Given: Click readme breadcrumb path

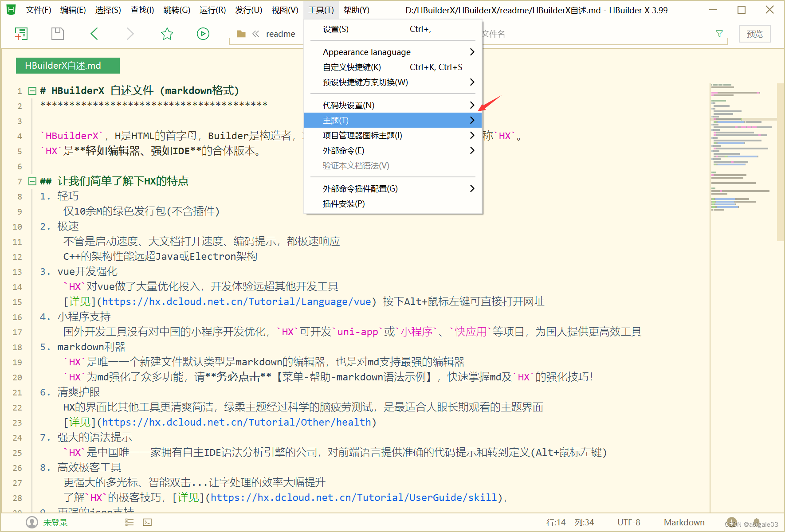Looking at the screenshot, I should [280, 34].
